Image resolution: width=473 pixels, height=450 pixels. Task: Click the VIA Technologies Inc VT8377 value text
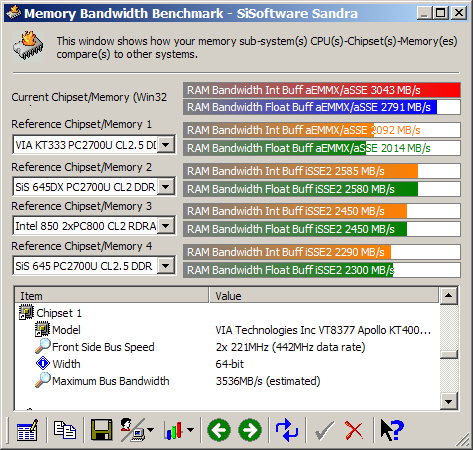(323, 330)
